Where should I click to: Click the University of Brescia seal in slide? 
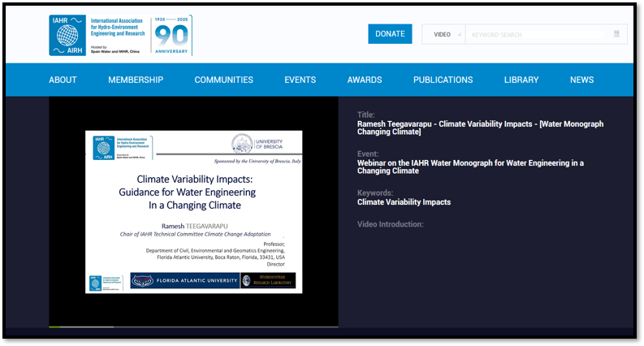(242, 144)
